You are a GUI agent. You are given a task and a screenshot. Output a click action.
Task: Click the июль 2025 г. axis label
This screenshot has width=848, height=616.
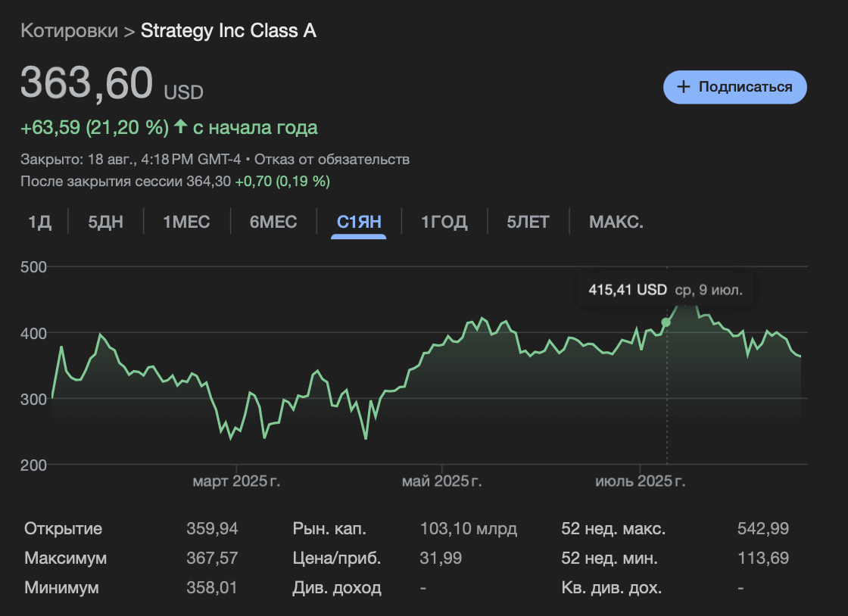point(641,481)
